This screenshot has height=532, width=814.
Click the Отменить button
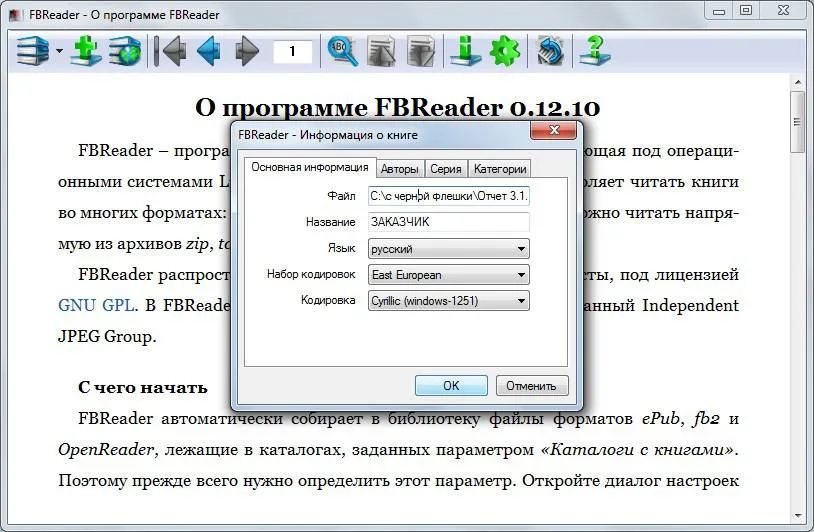tap(532, 386)
